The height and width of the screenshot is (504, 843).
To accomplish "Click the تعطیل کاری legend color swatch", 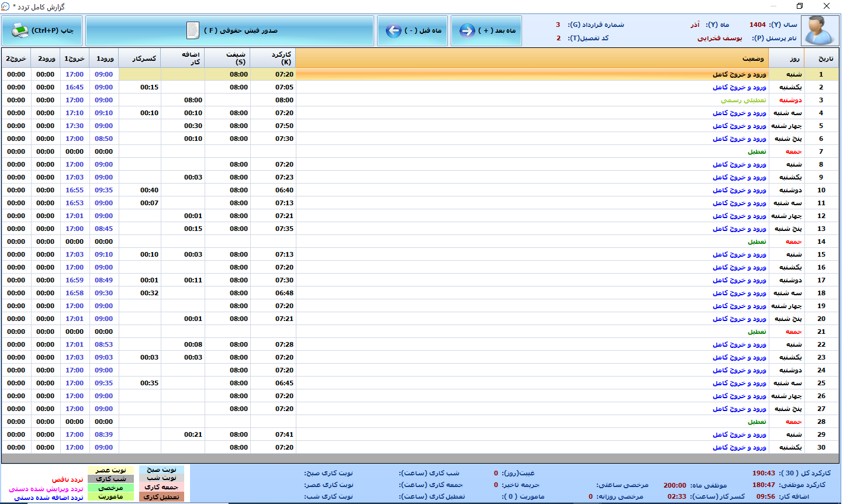I will coord(161,497).
